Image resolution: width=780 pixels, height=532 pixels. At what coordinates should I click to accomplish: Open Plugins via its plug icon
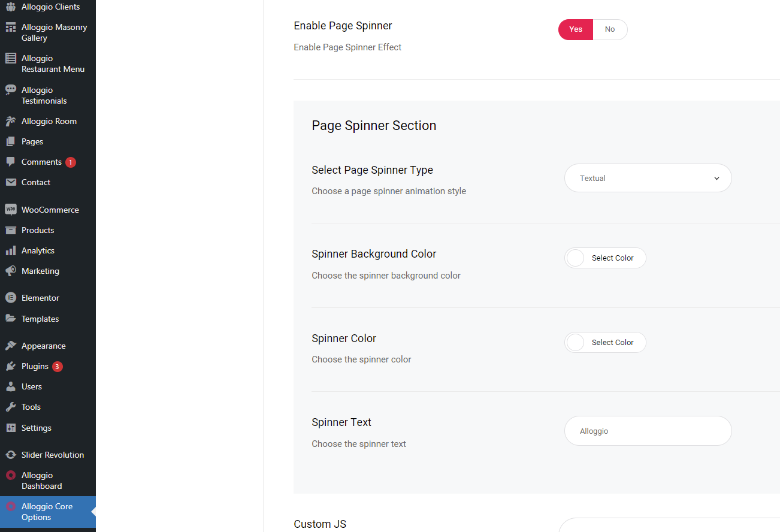tap(10, 366)
